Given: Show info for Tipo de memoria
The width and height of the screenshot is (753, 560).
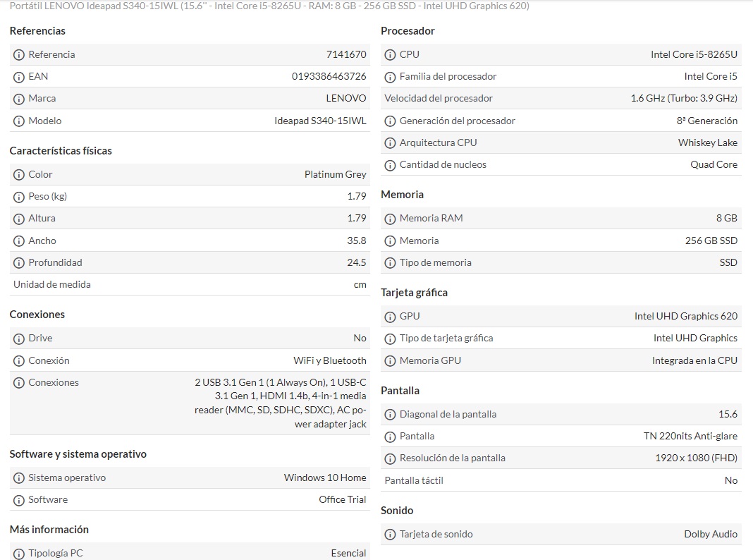Looking at the screenshot, I should coord(390,263).
